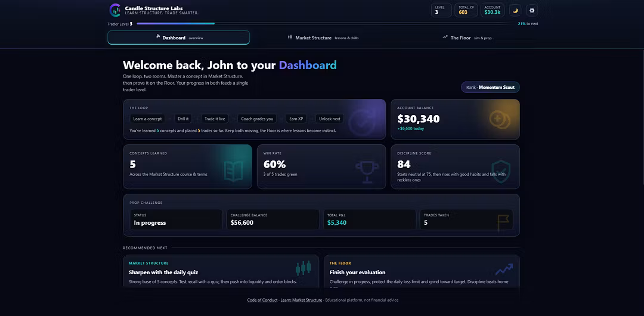Switch to The Floor tab
This screenshot has width=644, height=316.
pos(466,38)
